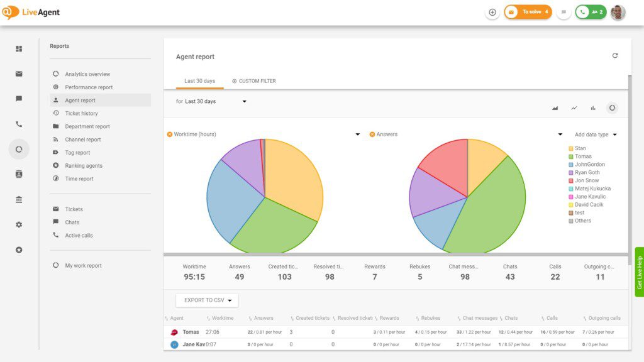This screenshot has height=362, width=644.
Task: Open the phone icon in left sidebar
Action: tap(19, 124)
